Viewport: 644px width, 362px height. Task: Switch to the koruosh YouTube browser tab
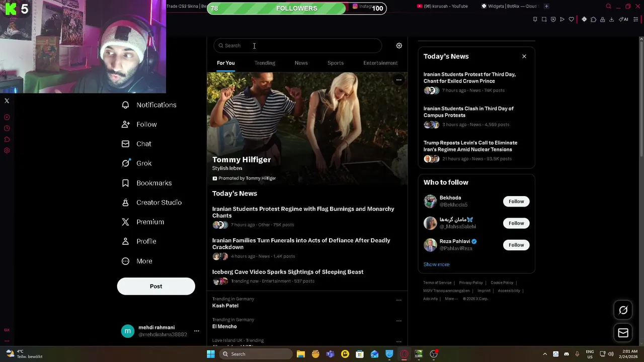coord(443,6)
